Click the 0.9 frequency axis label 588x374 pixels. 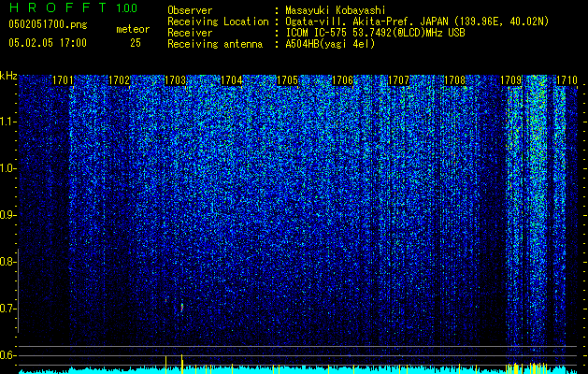(7, 215)
